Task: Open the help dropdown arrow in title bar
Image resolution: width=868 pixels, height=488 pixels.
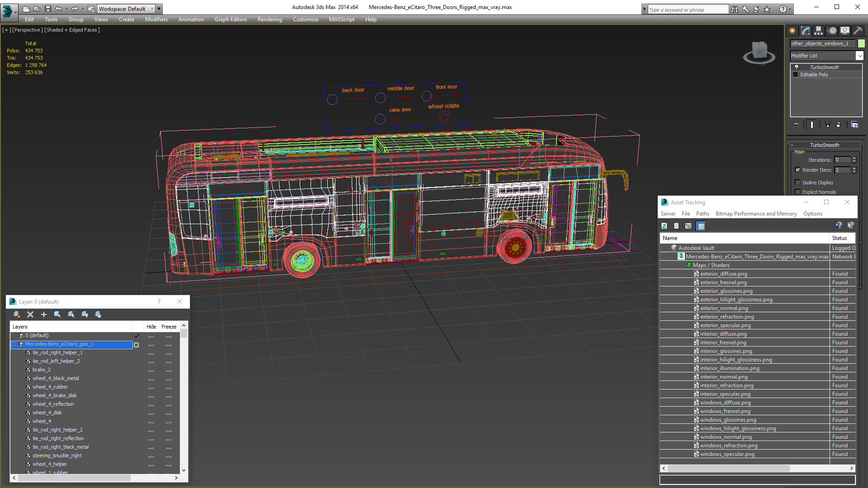Action: click(x=790, y=9)
